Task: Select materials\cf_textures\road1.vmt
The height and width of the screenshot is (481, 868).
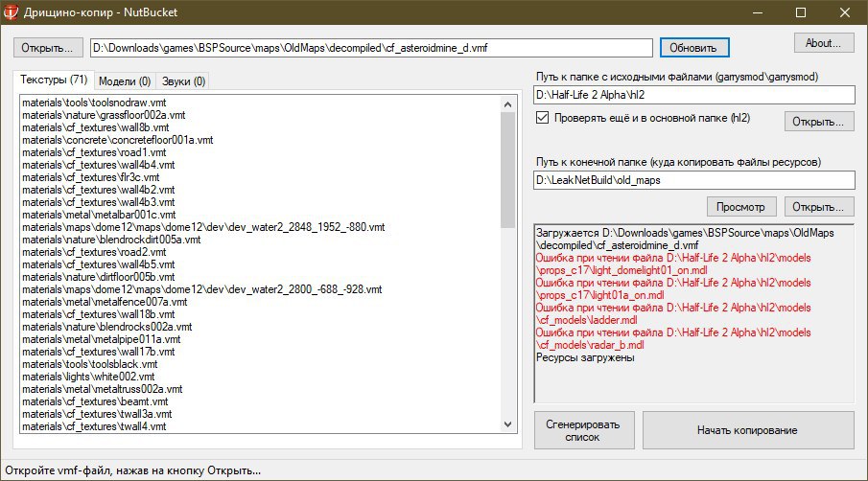Action: tap(94, 152)
